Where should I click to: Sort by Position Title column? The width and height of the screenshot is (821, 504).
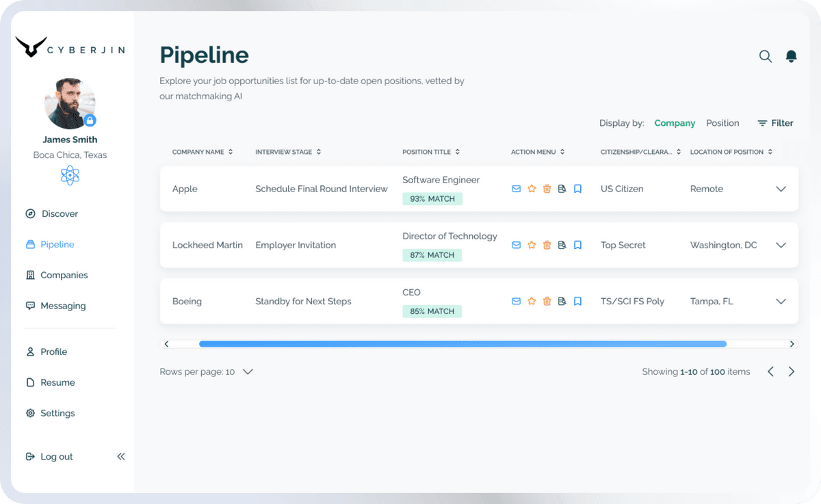click(x=431, y=152)
